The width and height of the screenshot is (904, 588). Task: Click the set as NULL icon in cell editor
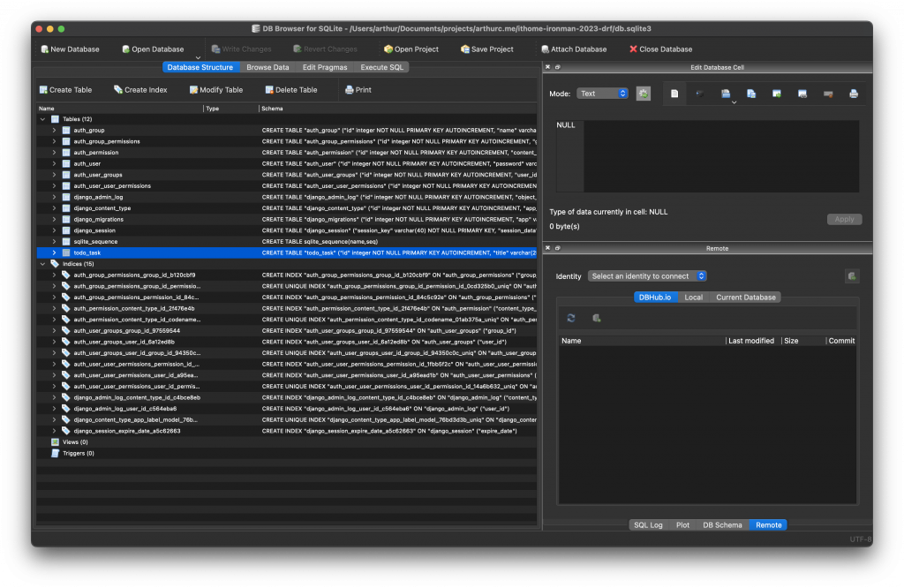pos(828,94)
